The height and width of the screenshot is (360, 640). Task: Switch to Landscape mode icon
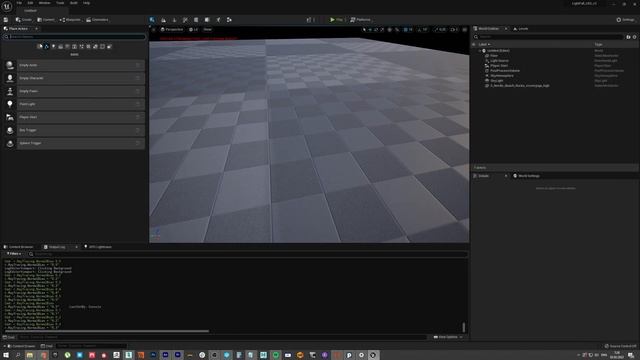pos(163,20)
